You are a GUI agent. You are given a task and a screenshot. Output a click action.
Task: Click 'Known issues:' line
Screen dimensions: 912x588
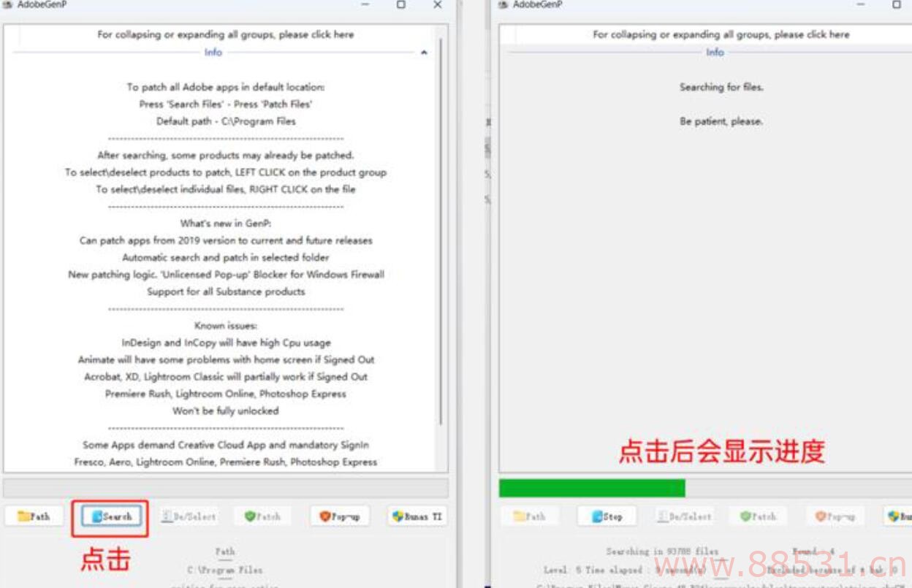[226, 326]
